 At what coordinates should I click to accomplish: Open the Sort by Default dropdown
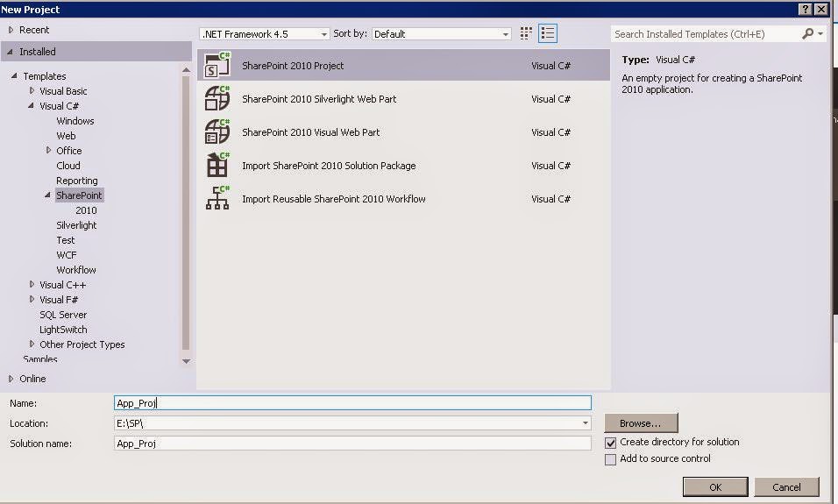coord(442,34)
